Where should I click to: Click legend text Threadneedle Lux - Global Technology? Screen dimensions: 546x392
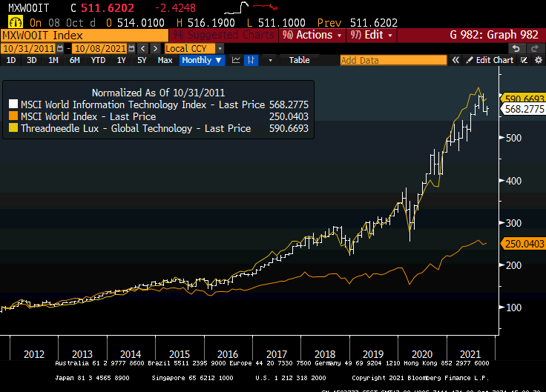(107, 128)
